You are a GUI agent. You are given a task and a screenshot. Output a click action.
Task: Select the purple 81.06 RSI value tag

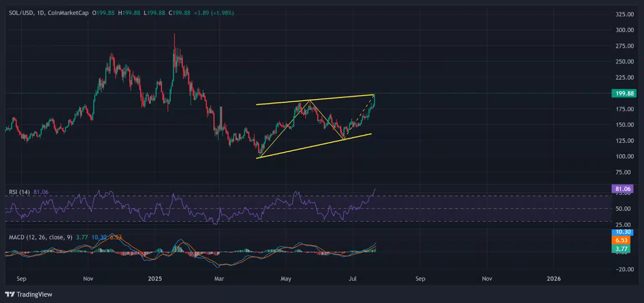point(625,189)
